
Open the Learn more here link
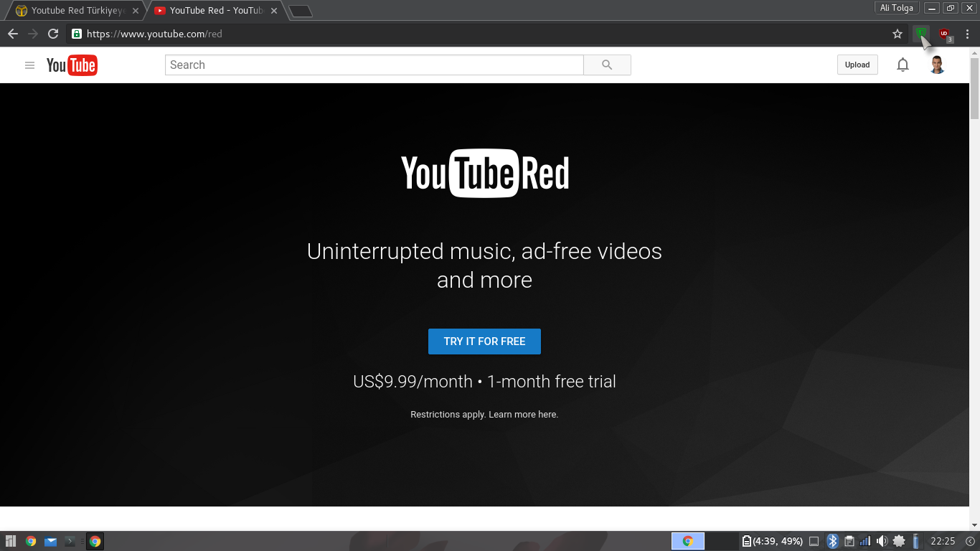(x=523, y=414)
